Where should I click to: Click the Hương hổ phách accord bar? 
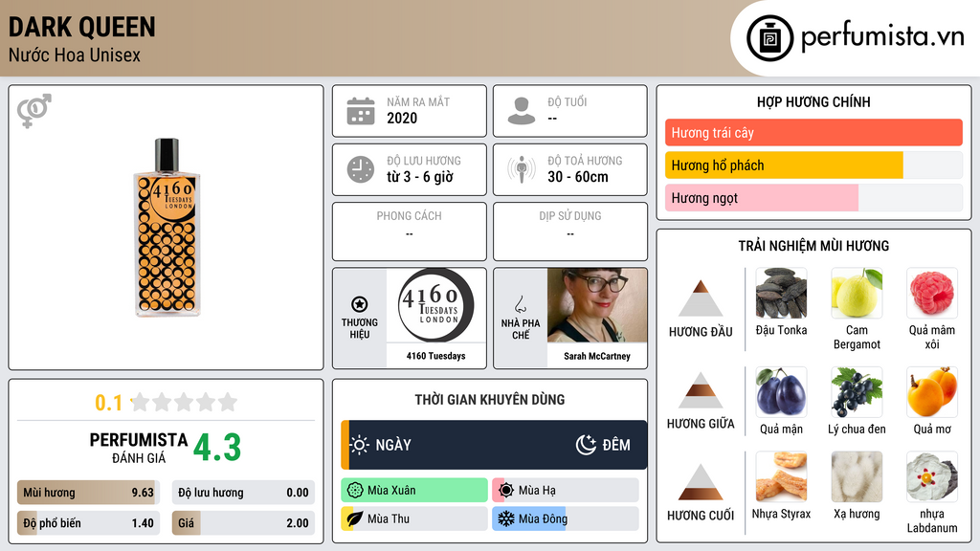click(x=813, y=165)
